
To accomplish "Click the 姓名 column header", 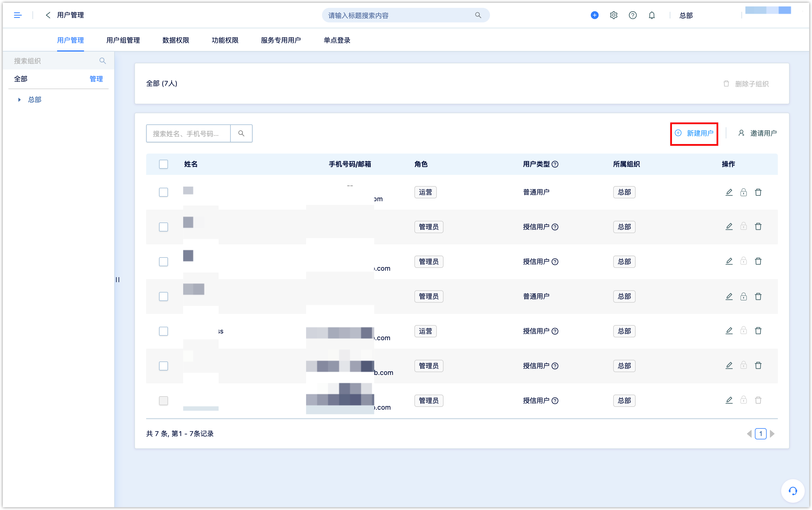I will [x=191, y=164].
